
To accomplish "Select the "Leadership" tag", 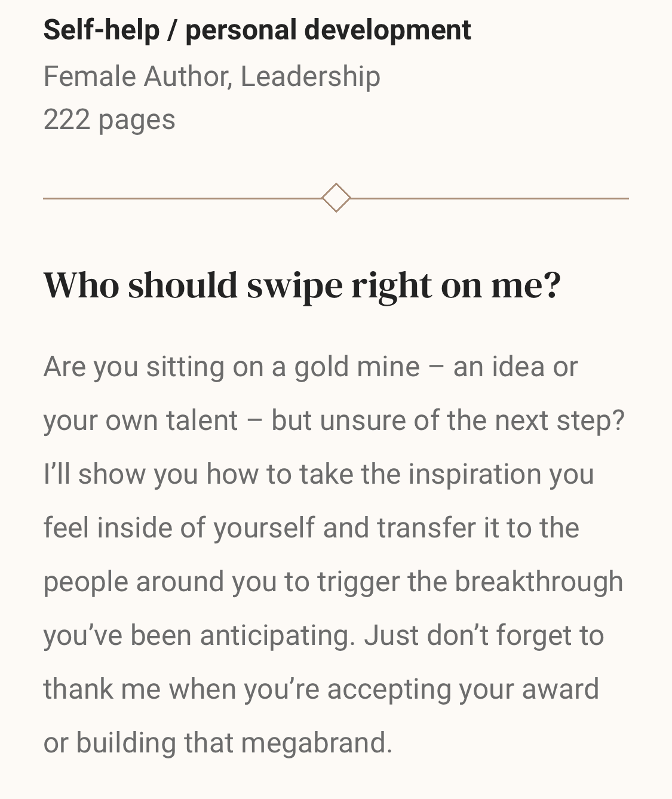I will [310, 76].
